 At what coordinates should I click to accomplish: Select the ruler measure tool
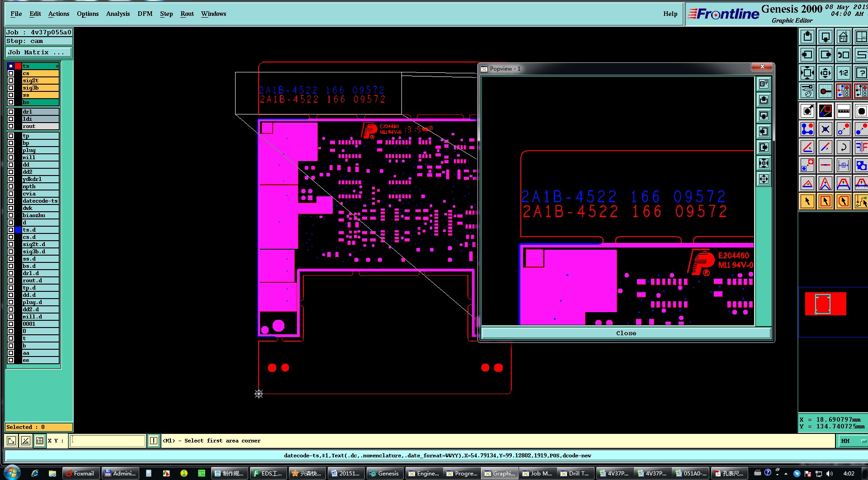coord(843,111)
